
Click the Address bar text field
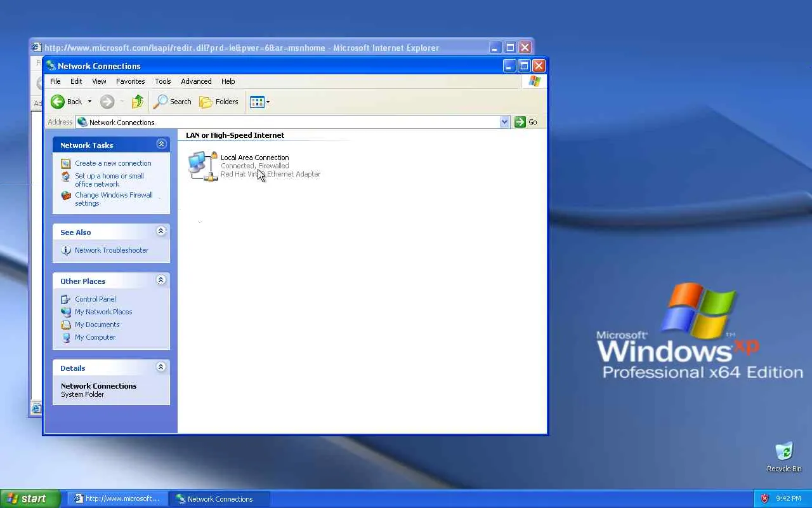293,122
